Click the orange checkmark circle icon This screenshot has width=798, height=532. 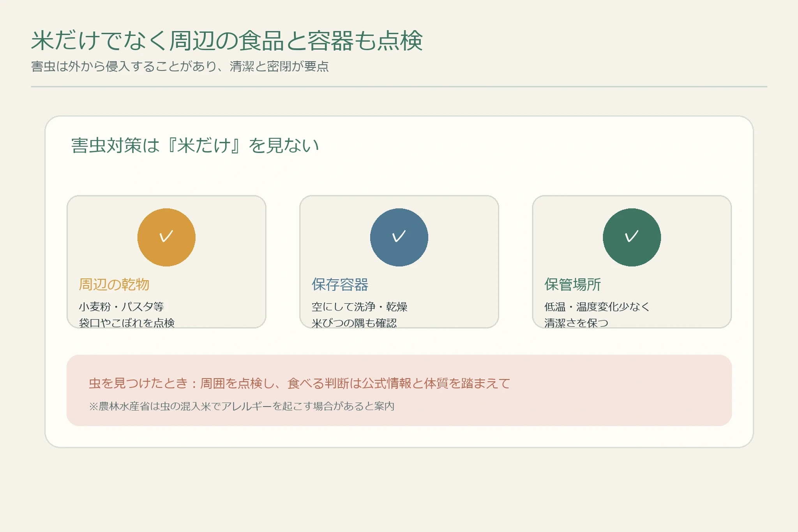[166, 237]
